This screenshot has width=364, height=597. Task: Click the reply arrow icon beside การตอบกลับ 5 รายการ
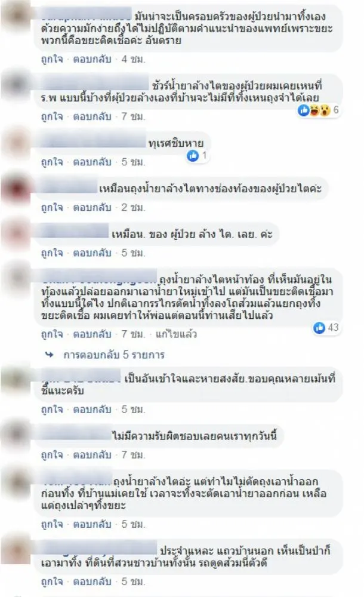tap(50, 355)
